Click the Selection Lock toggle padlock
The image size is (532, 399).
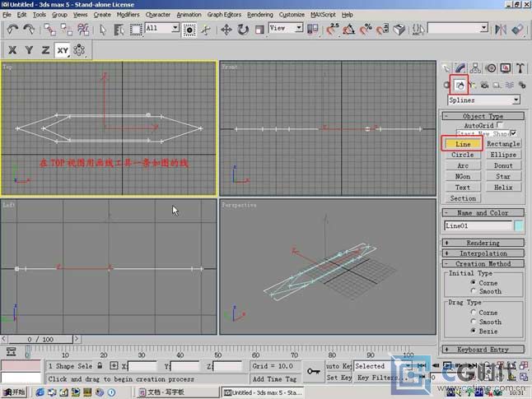(x=100, y=366)
